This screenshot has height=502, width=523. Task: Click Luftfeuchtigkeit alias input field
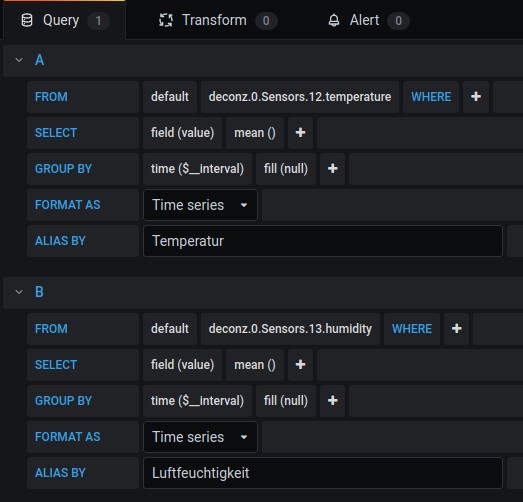pyautogui.click(x=323, y=473)
